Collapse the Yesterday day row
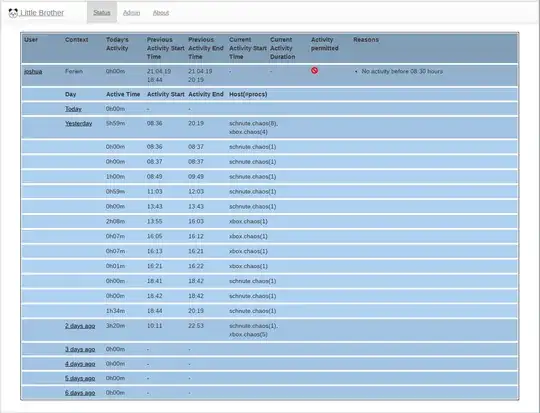The width and height of the screenshot is (540, 413). click(x=79, y=123)
